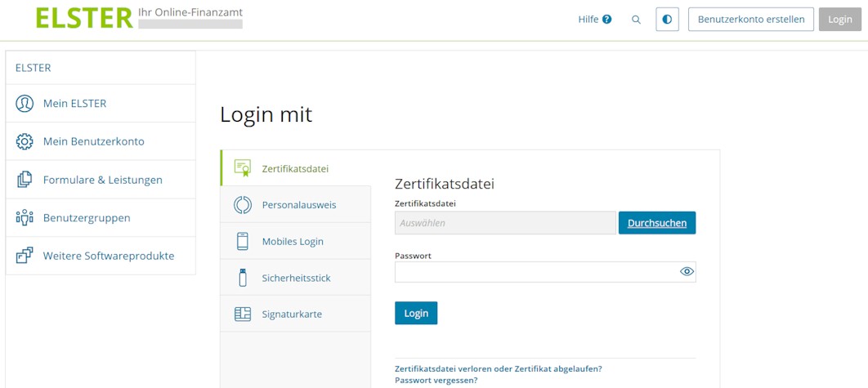The width and height of the screenshot is (868, 388).
Task: Select the ELSTER heading in sidebar
Action: point(34,68)
